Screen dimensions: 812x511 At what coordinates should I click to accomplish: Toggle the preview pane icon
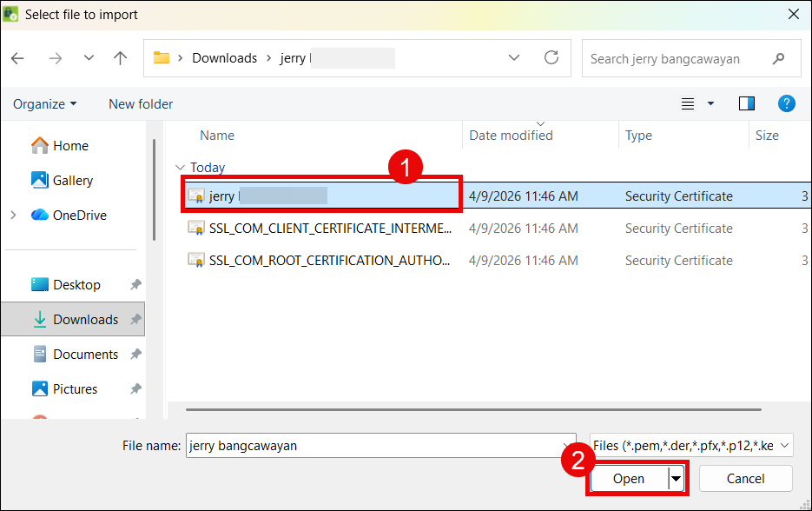(x=747, y=104)
